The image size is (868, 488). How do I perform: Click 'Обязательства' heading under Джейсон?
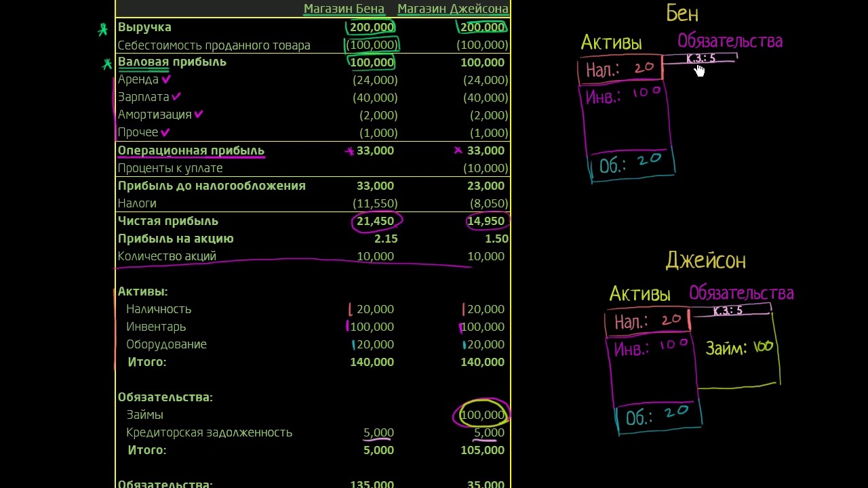tap(741, 293)
